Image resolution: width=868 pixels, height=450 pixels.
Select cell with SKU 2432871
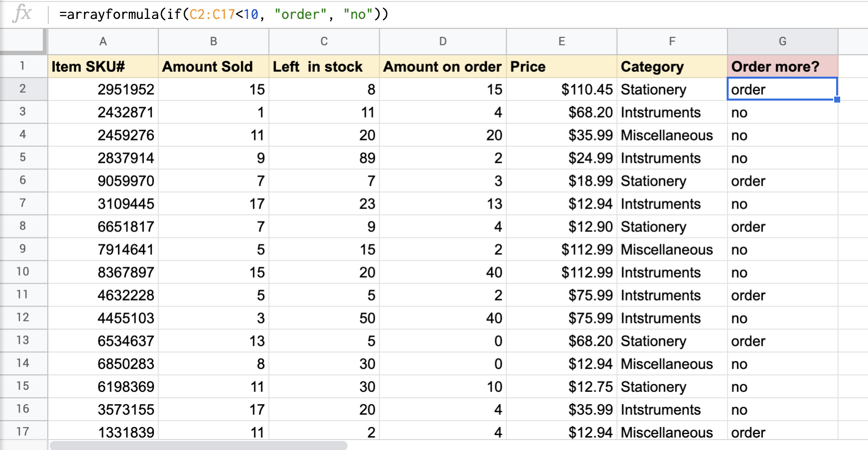click(x=103, y=112)
